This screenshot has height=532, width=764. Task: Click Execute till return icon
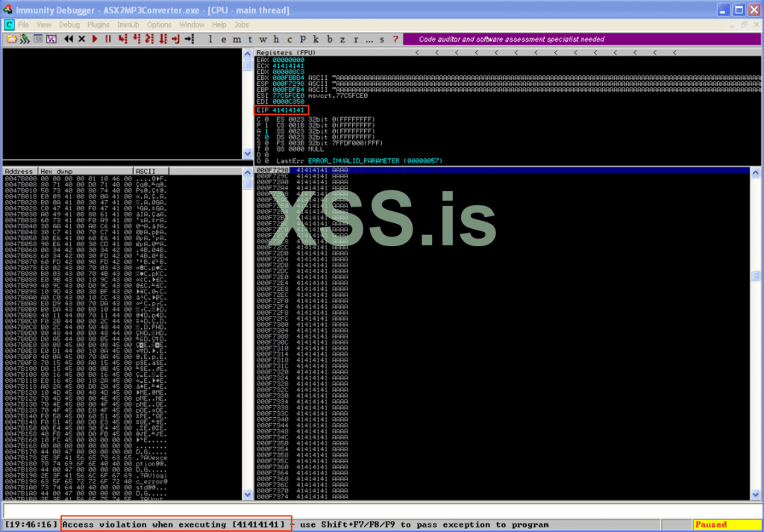pos(176,39)
